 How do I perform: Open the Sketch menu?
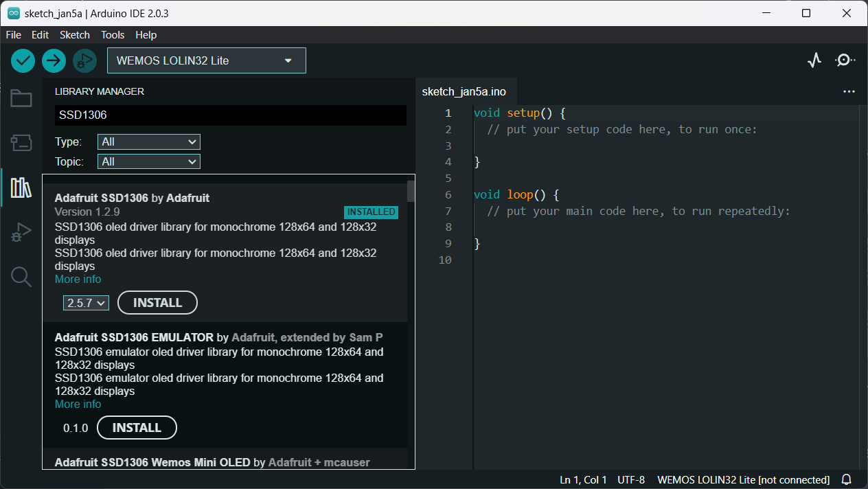click(75, 35)
